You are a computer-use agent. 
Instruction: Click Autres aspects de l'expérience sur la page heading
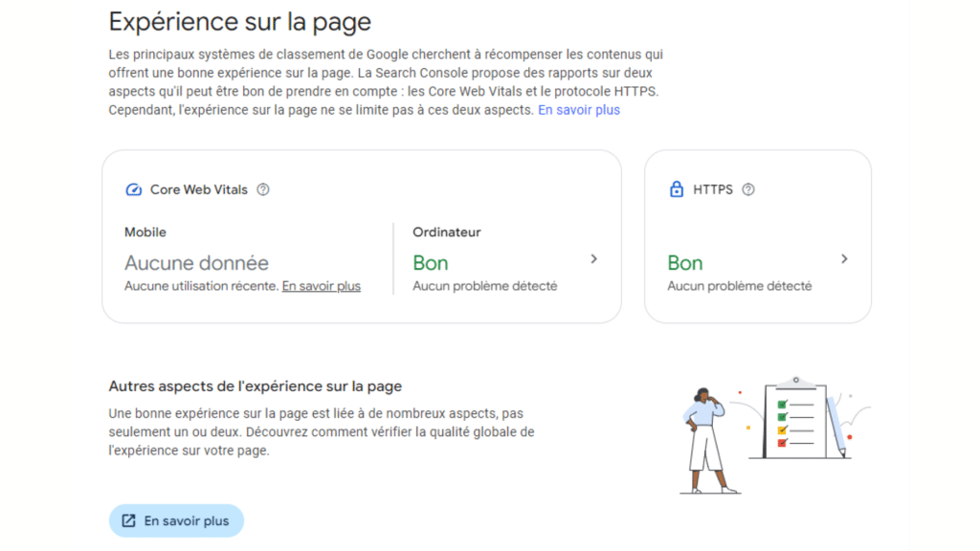pos(255,386)
